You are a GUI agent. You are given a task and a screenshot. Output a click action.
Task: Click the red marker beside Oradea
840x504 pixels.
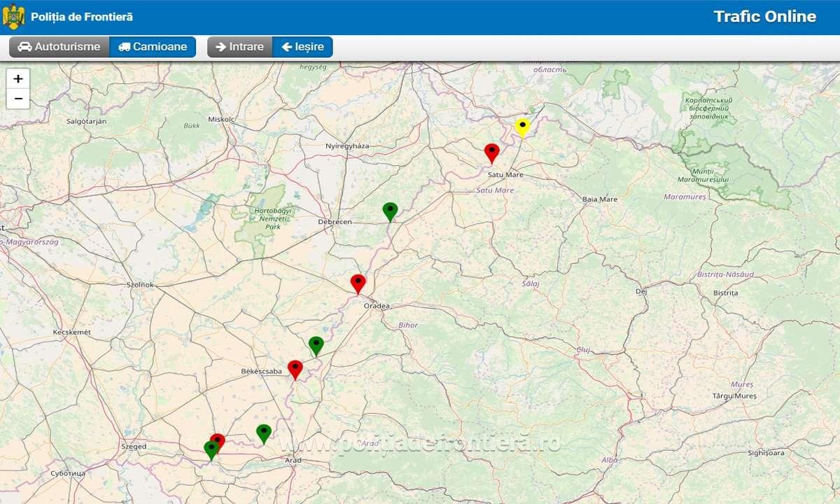358,282
